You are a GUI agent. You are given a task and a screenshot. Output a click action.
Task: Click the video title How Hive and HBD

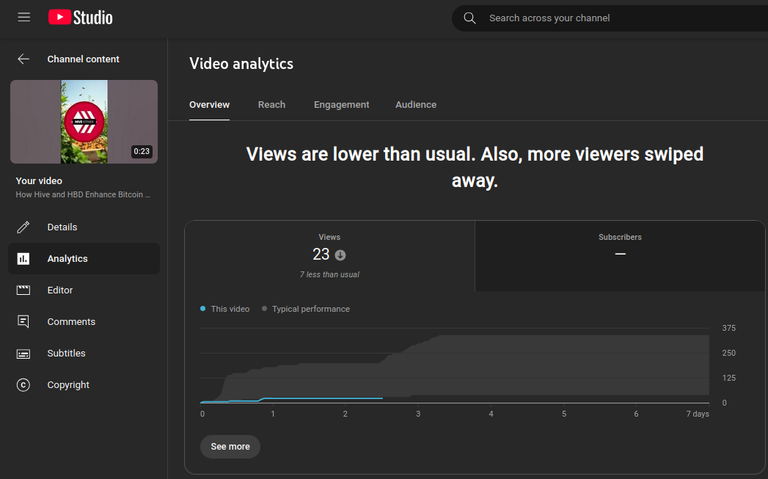click(x=83, y=194)
